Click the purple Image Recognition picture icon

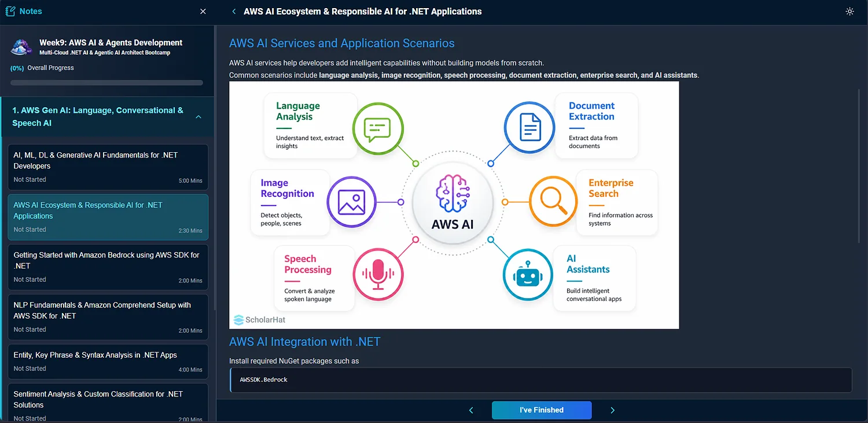[x=352, y=202]
